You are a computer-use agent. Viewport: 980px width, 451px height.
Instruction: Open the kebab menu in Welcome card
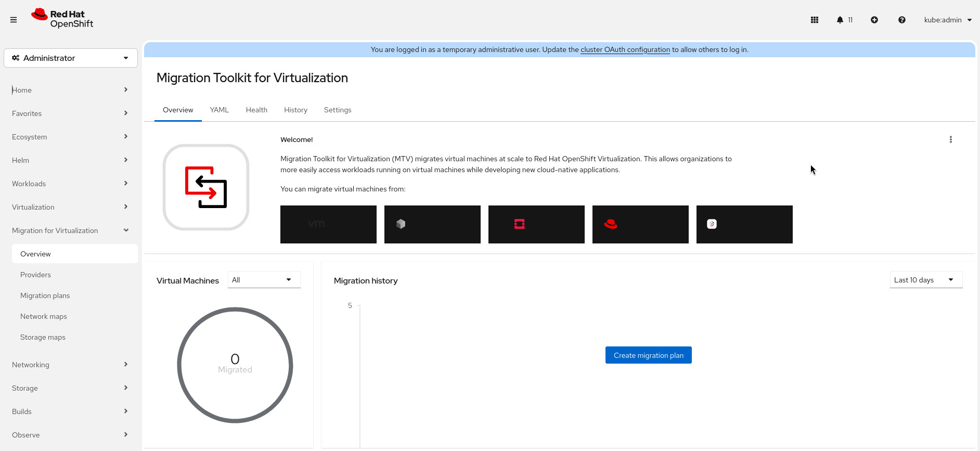pos(951,139)
